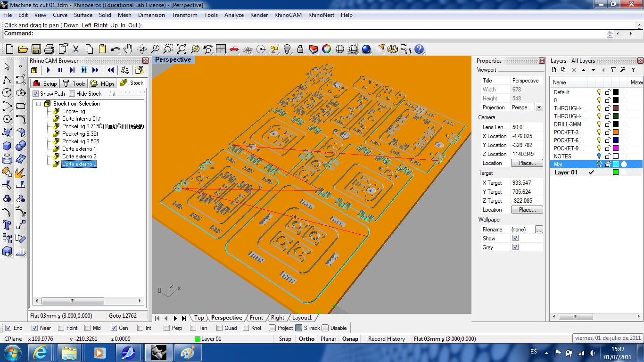Select the Polyline tool in the side toolbar
This screenshot has width=644, height=362.
(7, 80)
